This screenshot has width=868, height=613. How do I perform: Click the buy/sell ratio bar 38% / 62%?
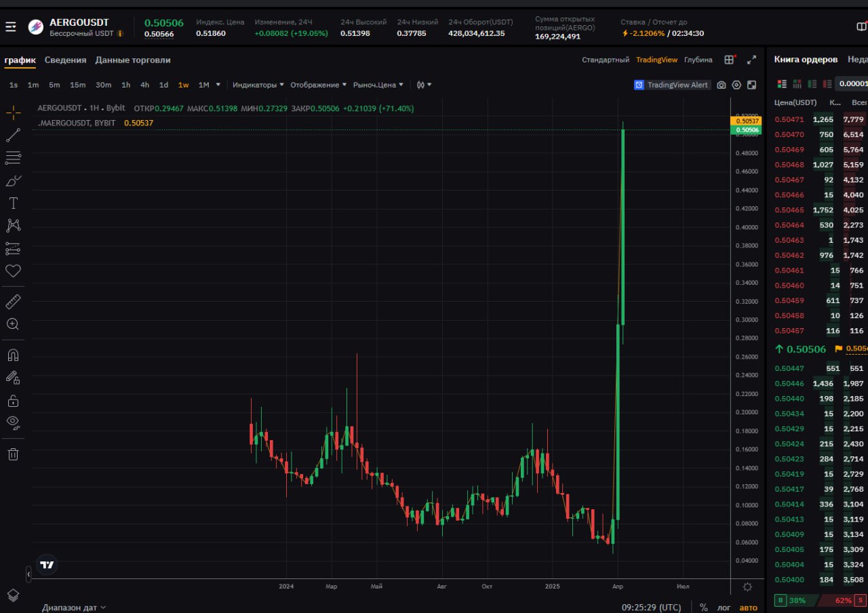(821, 600)
